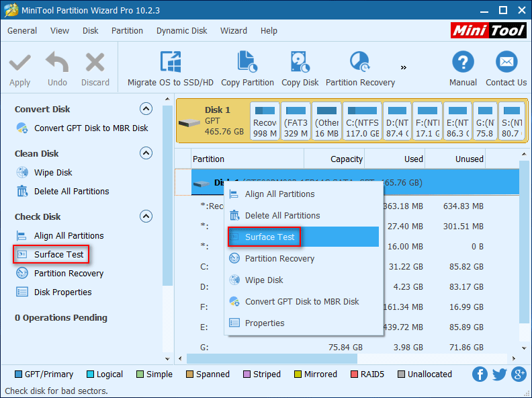Image resolution: width=532 pixels, height=398 pixels.
Task: Click the partition list scrollbar down arrow
Action: (x=524, y=348)
